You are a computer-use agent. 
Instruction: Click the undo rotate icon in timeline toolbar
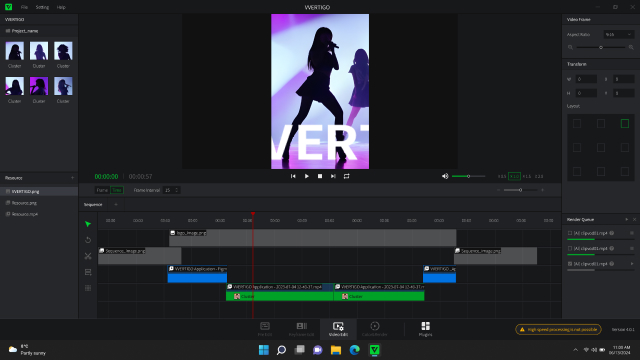click(x=88, y=240)
